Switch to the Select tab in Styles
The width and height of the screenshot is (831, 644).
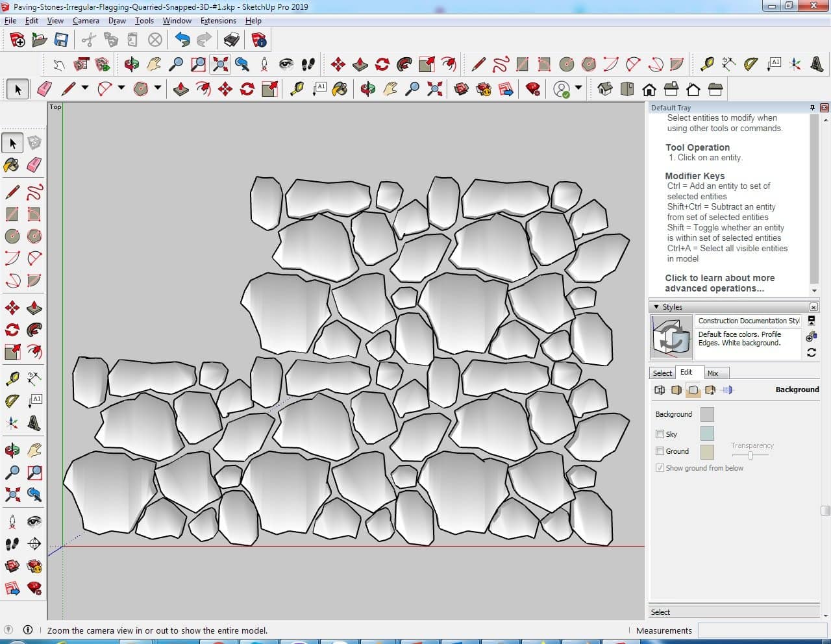662,373
